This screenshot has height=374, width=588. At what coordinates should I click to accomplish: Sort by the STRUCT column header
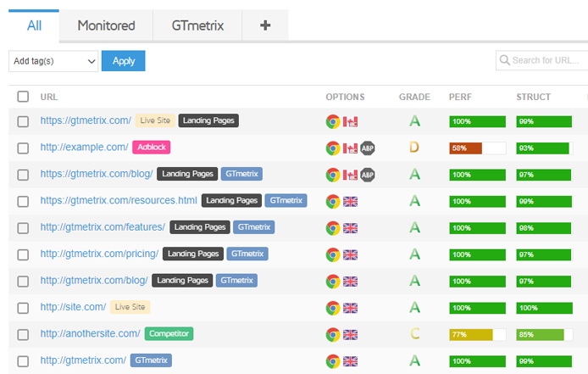[533, 97]
